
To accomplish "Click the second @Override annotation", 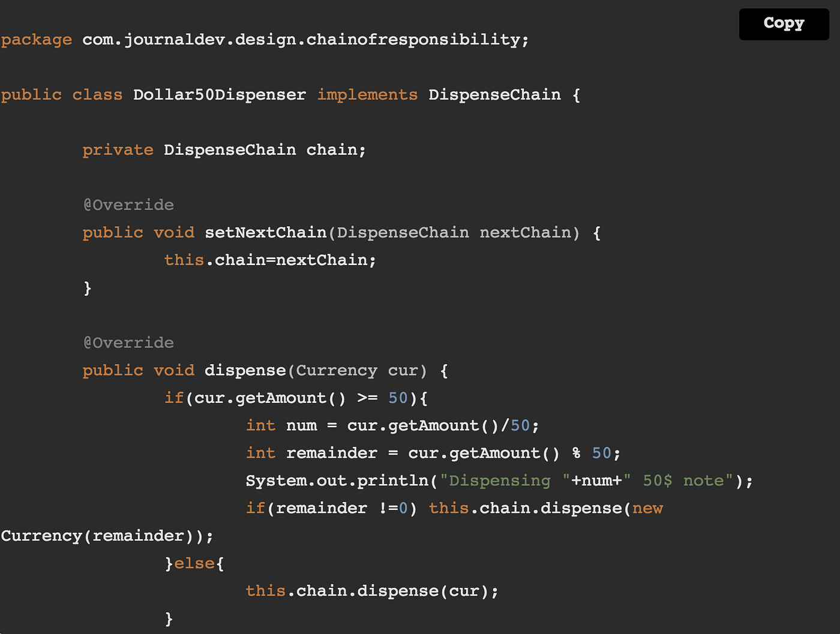I will pos(128,342).
